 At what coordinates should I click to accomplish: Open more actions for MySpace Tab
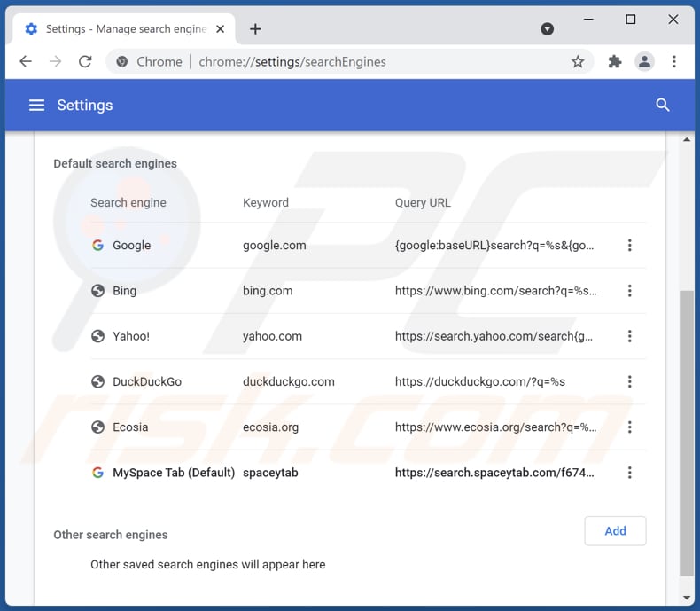(x=629, y=473)
